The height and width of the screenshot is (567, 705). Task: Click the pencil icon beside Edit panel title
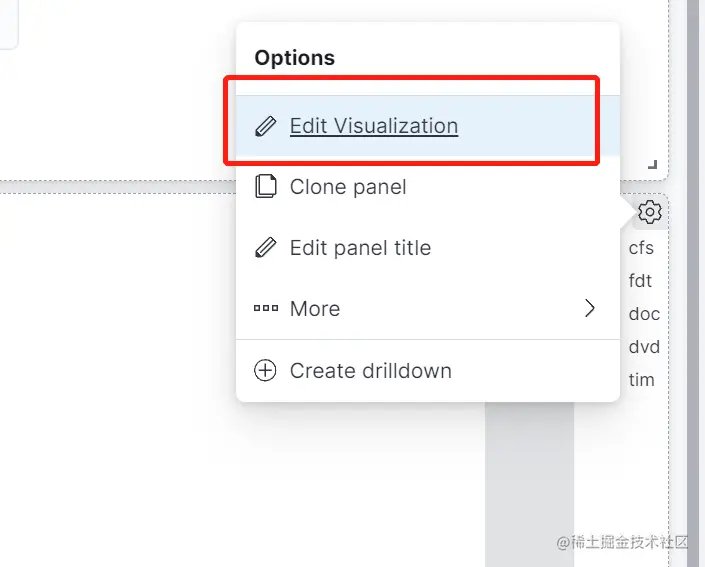(265, 248)
